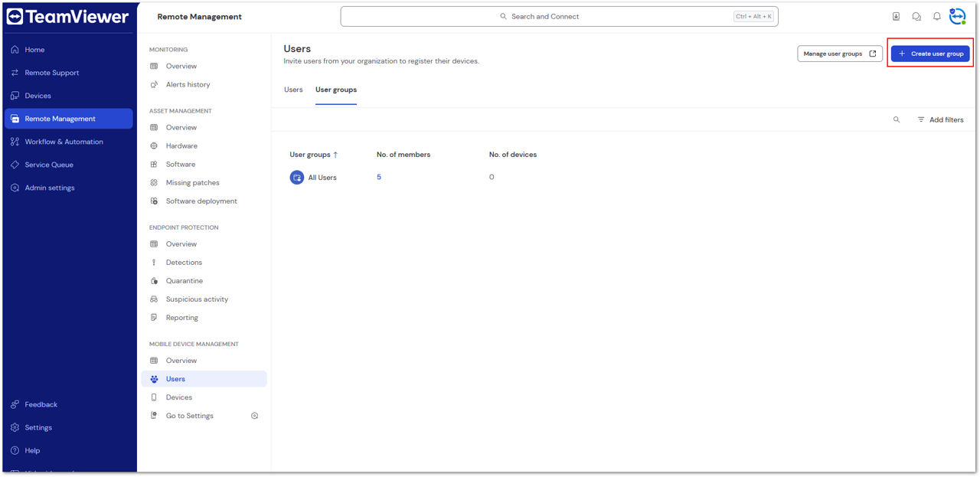Click the gear icon beside Go to Settings
This screenshot has height=477, width=980.
[255, 416]
